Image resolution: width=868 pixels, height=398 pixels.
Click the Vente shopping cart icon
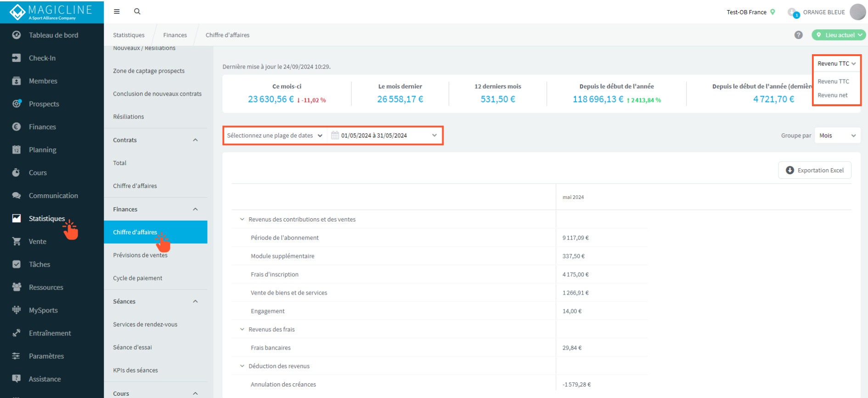coord(17,241)
